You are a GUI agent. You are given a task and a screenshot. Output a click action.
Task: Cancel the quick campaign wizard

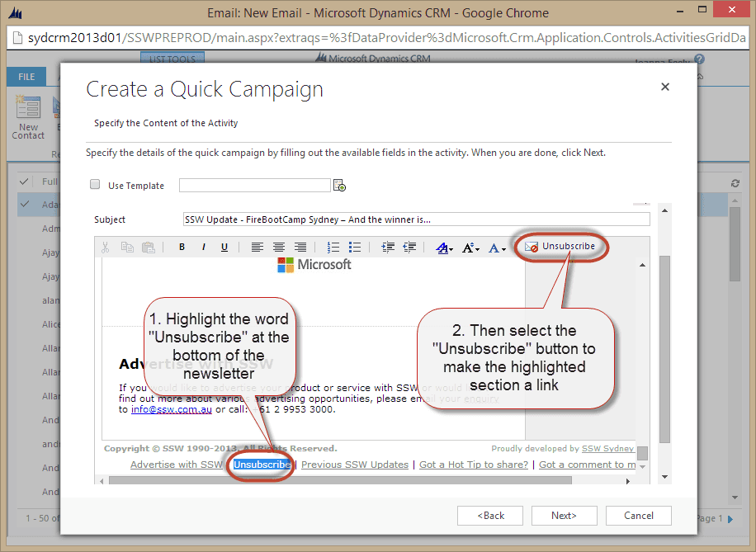[638, 515]
